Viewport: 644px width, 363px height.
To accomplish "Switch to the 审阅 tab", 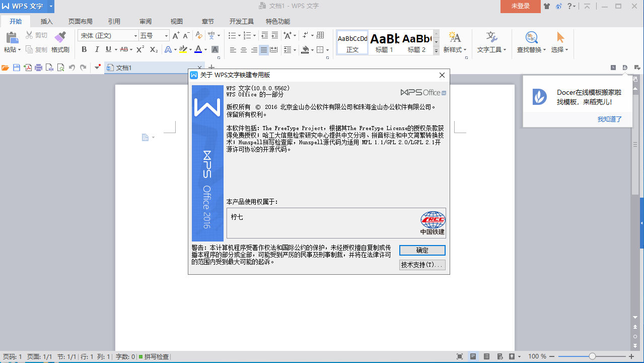I will tap(146, 22).
